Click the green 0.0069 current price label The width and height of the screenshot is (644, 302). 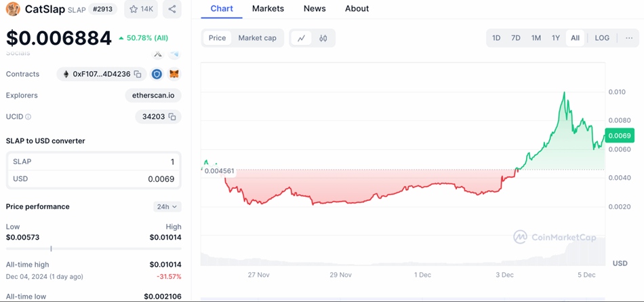click(x=620, y=135)
